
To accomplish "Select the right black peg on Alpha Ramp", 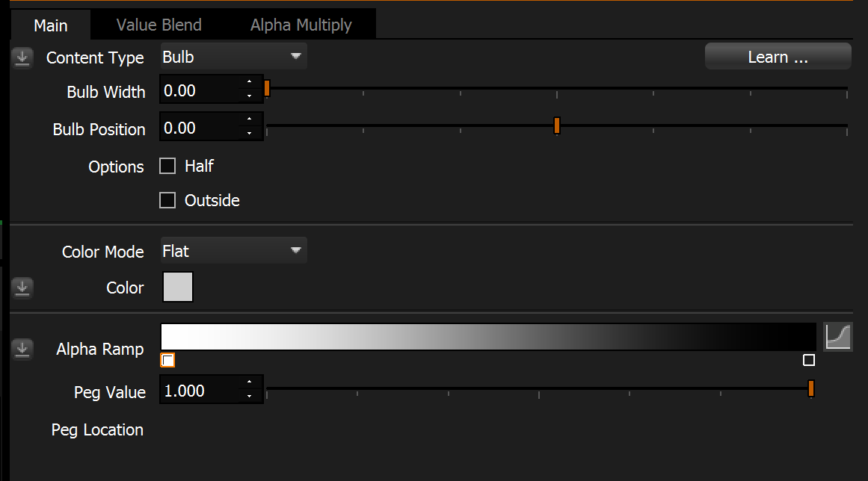I will 808,361.
